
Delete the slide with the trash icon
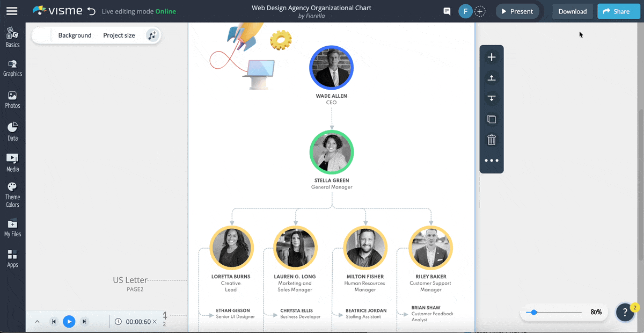click(x=491, y=139)
